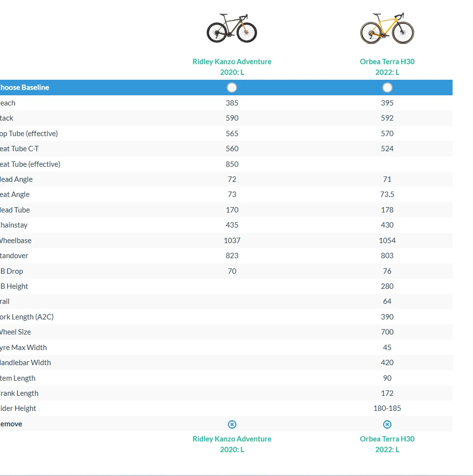473x476 pixels.
Task: Click the Orbea Stack value 592
Action: pos(387,118)
